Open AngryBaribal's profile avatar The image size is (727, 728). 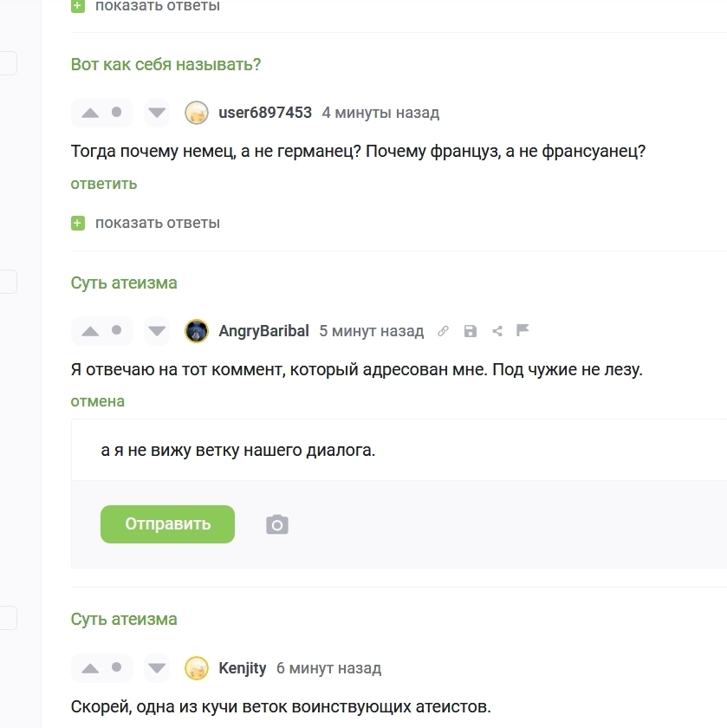(197, 331)
